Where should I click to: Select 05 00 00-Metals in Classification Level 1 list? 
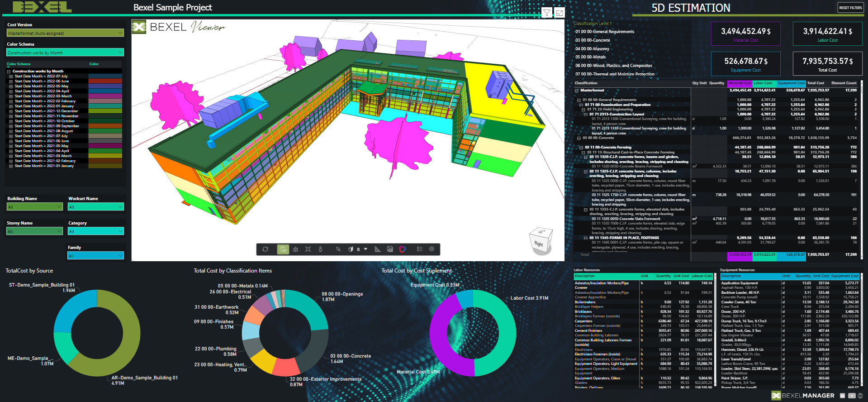[x=590, y=57]
